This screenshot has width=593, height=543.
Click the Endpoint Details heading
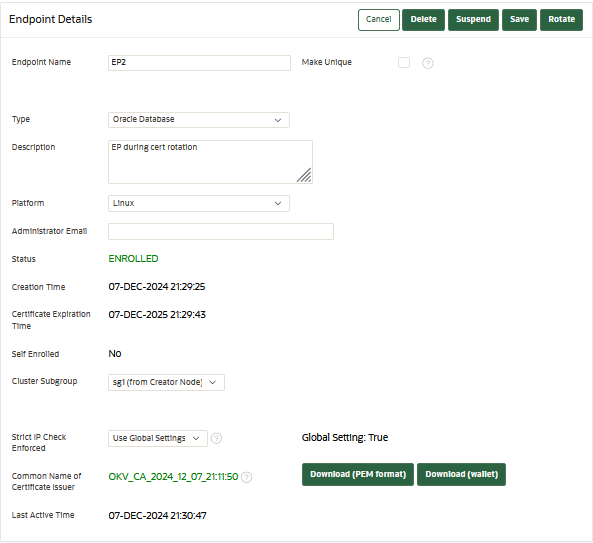click(x=50, y=19)
